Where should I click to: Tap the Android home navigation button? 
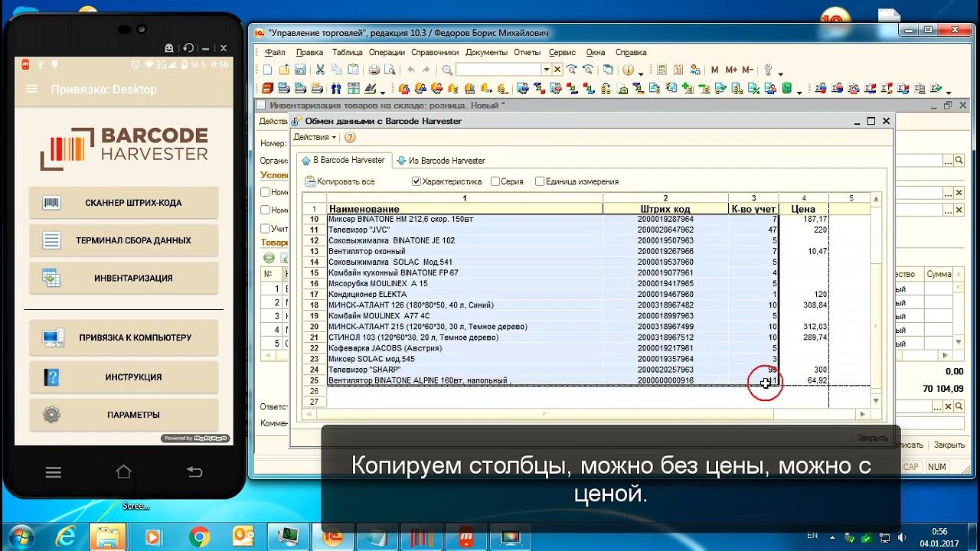pyautogui.click(x=123, y=471)
